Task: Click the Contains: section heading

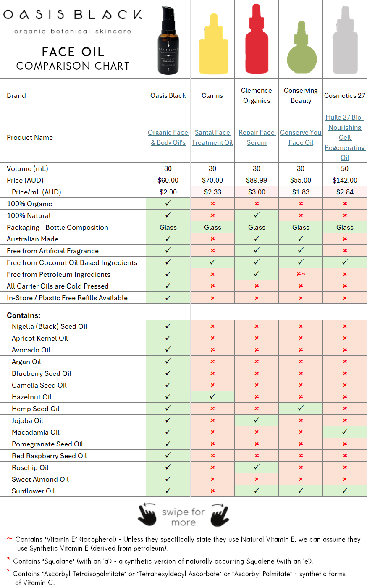Action: click(24, 315)
